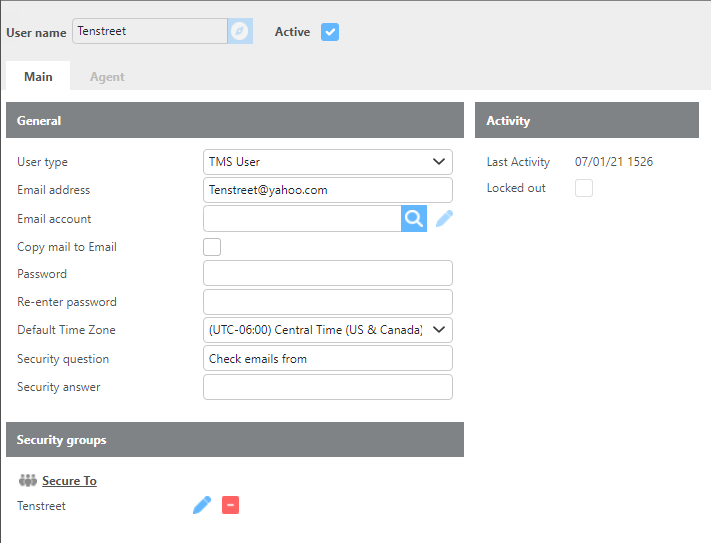Focus the Password field
This screenshot has width=711, height=543.
pos(327,274)
